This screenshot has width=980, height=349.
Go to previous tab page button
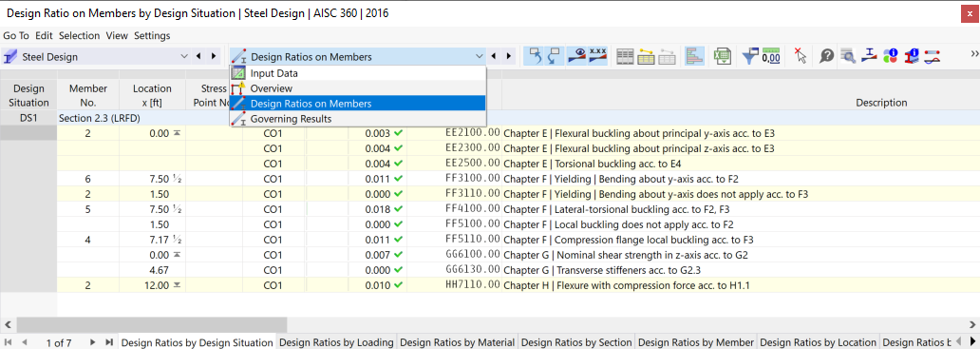pyautogui.click(x=25, y=342)
